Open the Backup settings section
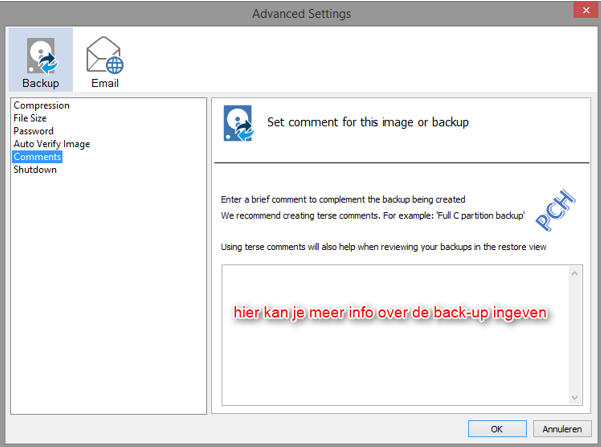Image resolution: width=601 pixels, height=447 pixels. coord(41,59)
